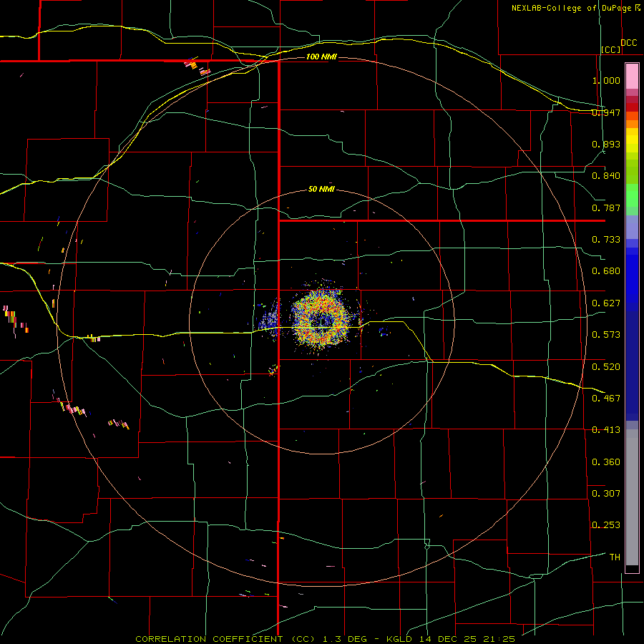Click the 0.947 value on the color scale

(x=606, y=112)
